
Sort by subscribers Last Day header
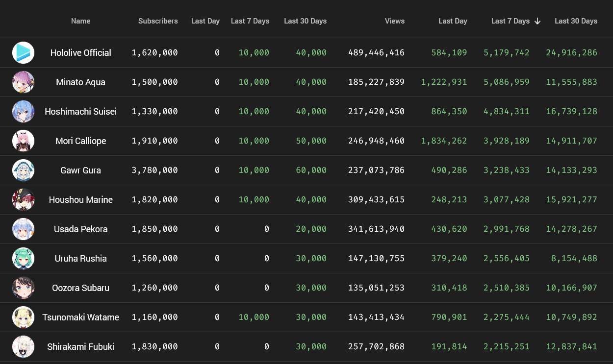pos(205,21)
